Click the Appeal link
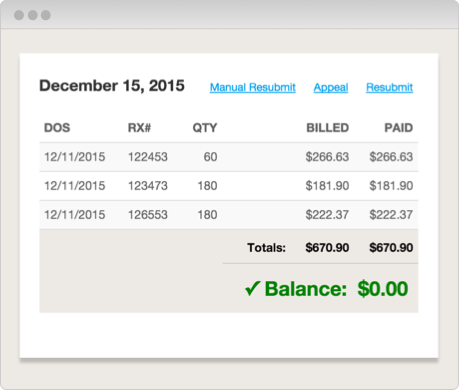This screenshot has width=459, height=390. point(331,88)
